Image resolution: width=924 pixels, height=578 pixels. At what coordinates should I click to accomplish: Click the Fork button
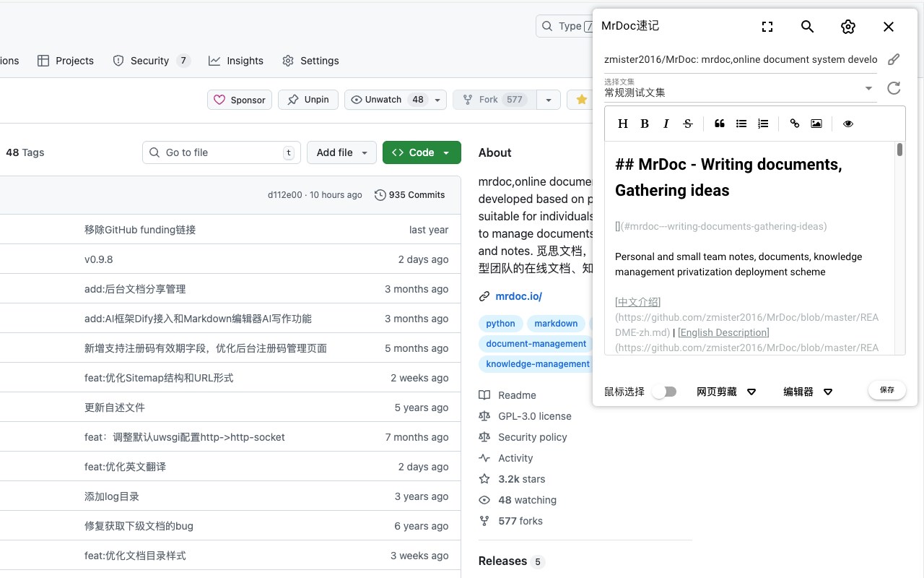point(494,100)
